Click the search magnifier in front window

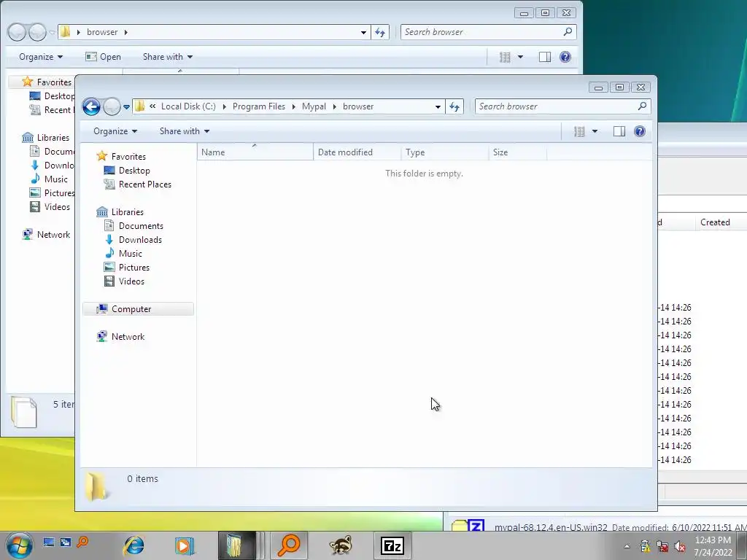[642, 106]
